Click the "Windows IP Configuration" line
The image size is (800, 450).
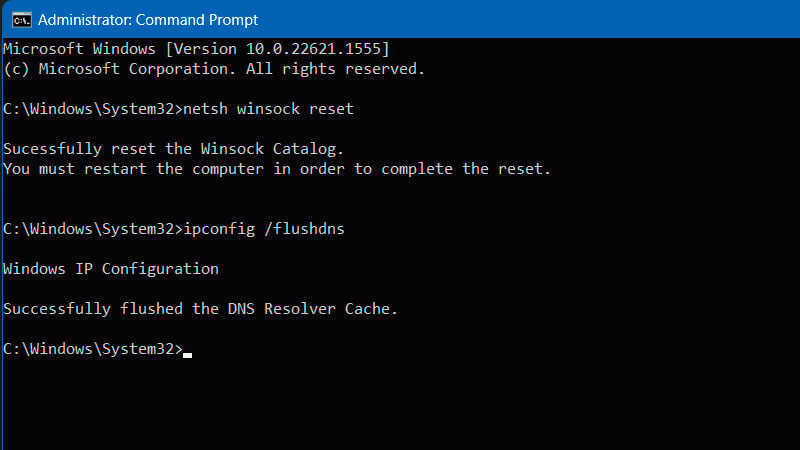point(111,269)
